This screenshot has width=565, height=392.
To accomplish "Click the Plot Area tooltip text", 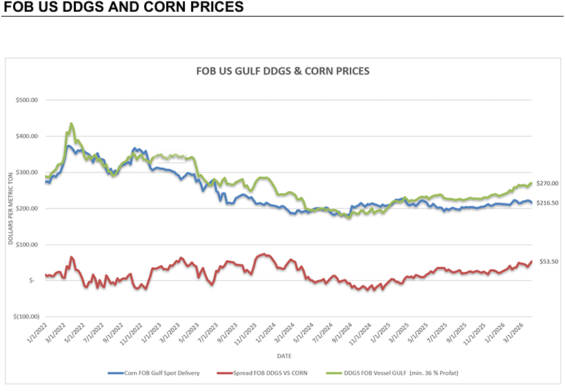I will [x=169, y=157].
